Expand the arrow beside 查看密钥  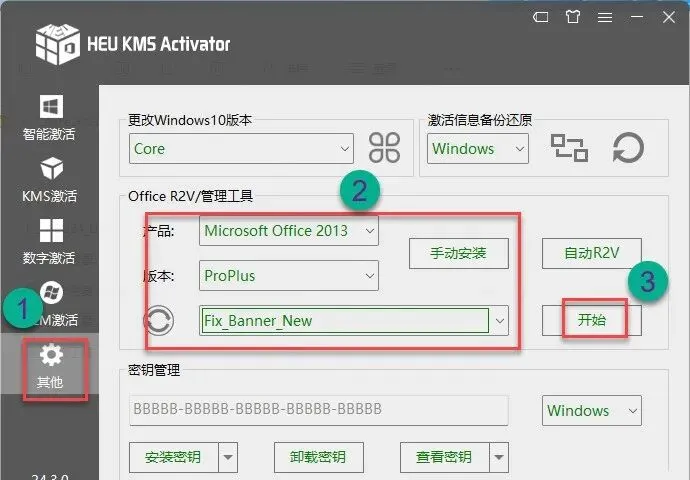tap(499, 457)
